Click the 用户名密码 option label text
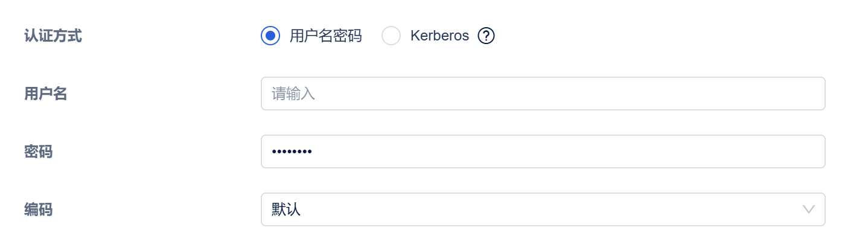The height and width of the screenshot is (242, 868). tap(325, 36)
